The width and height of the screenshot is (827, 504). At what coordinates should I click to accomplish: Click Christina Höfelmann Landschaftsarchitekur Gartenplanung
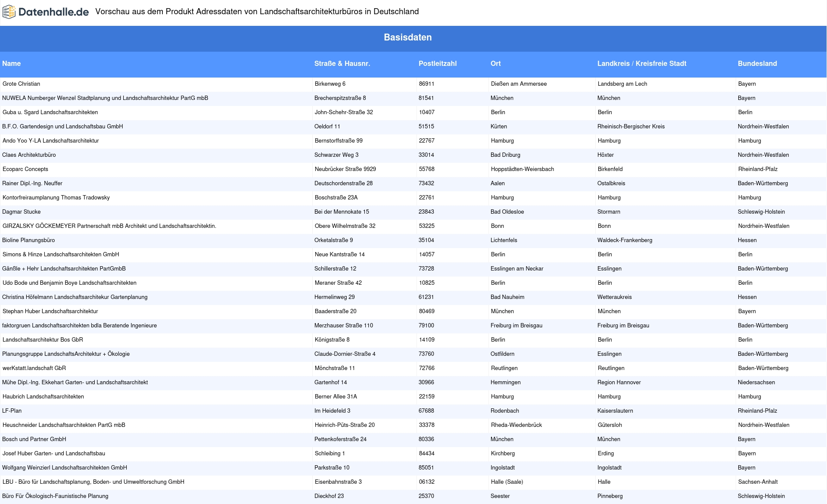click(75, 297)
